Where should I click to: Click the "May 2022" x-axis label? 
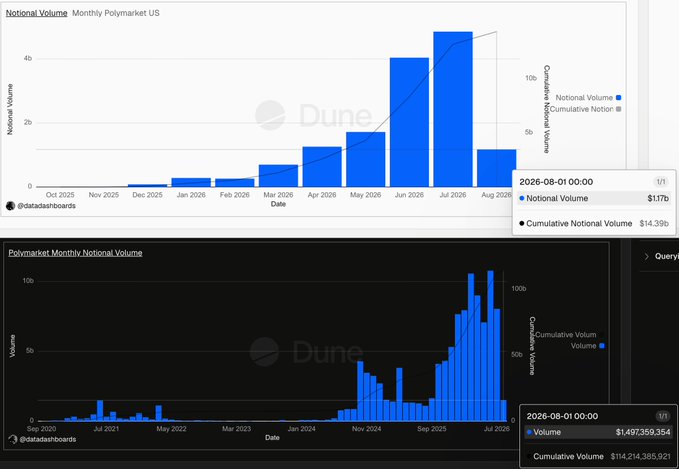coord(171,429)
